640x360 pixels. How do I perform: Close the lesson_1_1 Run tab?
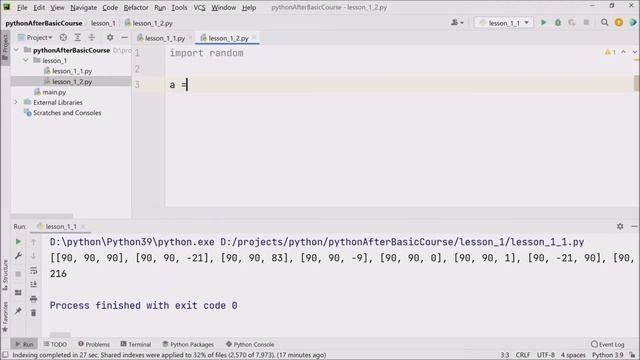click(x=83, y=226)
